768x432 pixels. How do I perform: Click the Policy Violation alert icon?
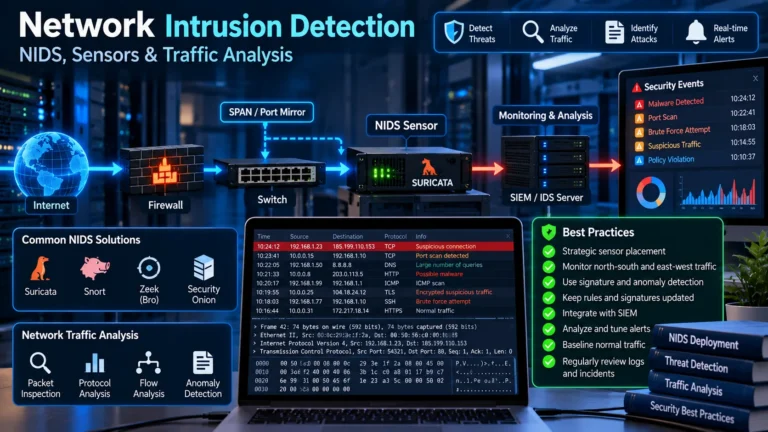pyautogui.click(x=639, y=161)
